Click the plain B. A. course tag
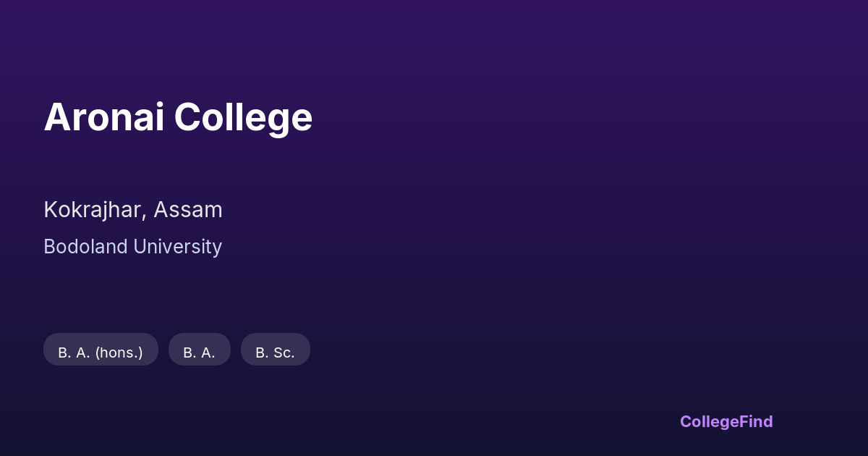 (199, 352)
